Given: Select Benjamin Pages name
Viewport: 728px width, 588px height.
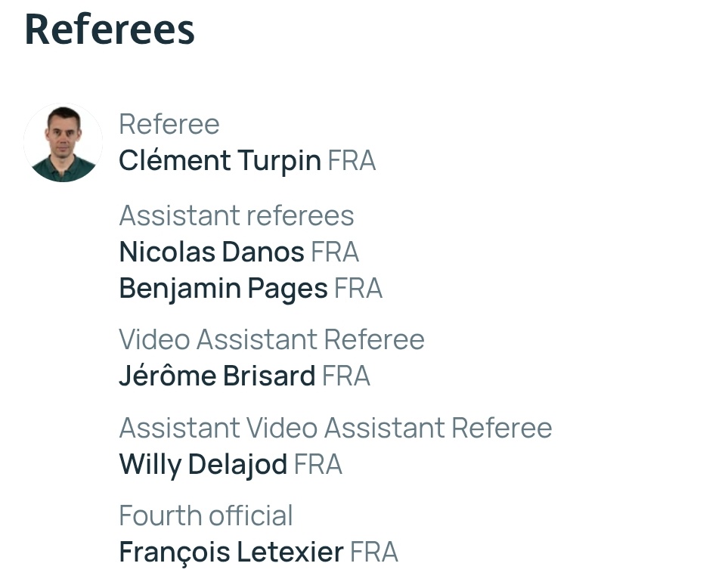Looking at the screenshot, I should [x=223, y=289].
